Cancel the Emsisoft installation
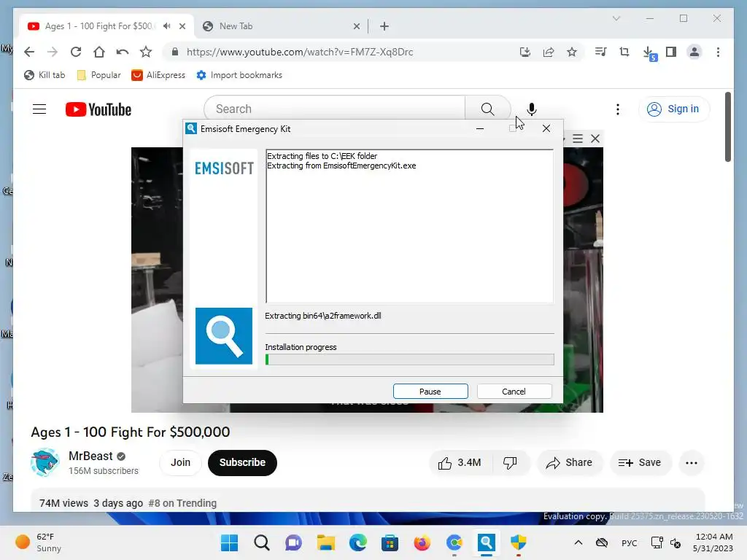The height and width of the screenshot is (560, 747). [x=514, y=392]
